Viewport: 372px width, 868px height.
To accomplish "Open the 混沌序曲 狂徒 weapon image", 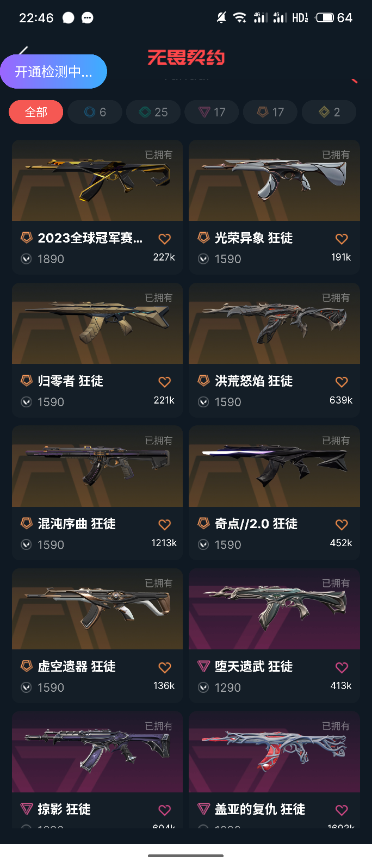I will [x=97, y=466].
